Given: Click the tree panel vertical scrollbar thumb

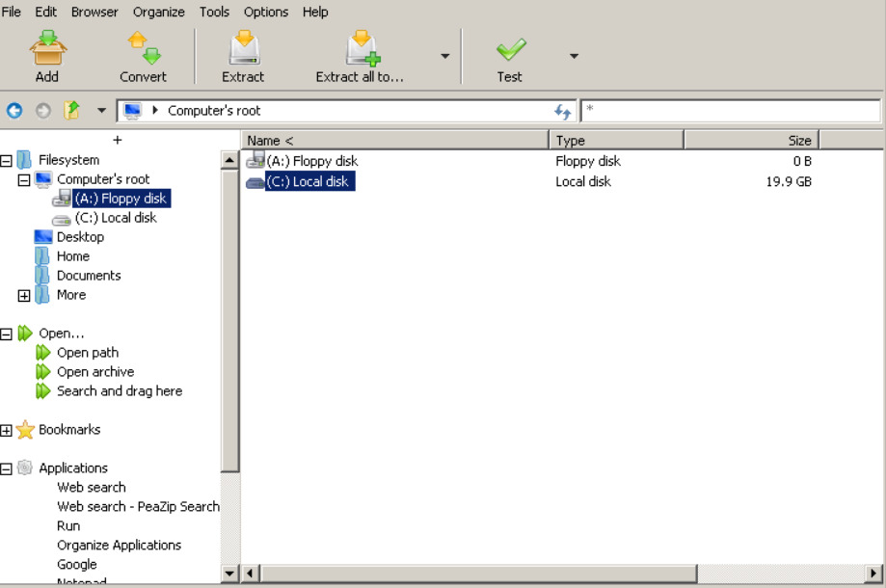Looking at the screenshot, I should coord(229,321).
